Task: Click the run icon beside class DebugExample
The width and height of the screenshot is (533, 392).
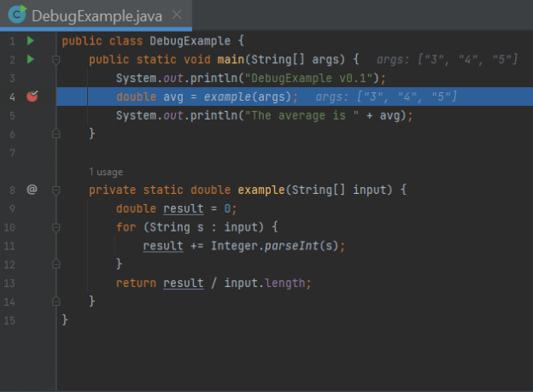Action: point(32,41)
